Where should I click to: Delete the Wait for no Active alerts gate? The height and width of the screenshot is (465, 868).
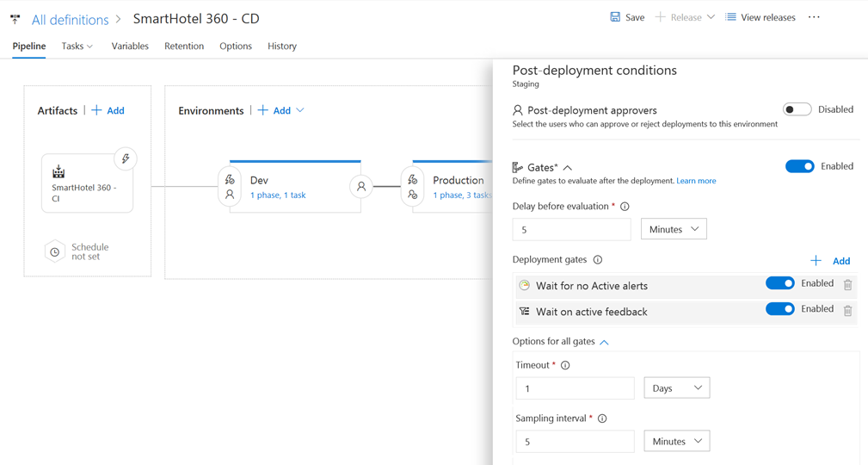point(847,285)
